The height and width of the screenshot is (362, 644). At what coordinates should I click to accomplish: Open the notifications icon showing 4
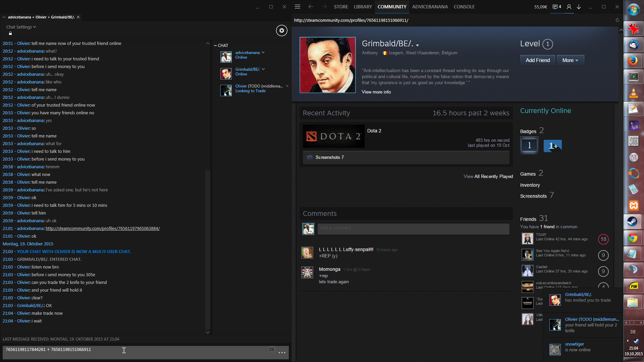(557, 7)
